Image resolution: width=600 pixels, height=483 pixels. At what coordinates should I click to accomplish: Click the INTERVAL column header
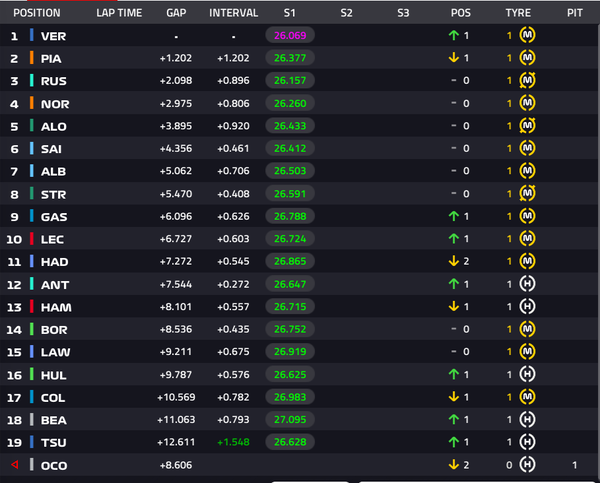tap(233, 13)
